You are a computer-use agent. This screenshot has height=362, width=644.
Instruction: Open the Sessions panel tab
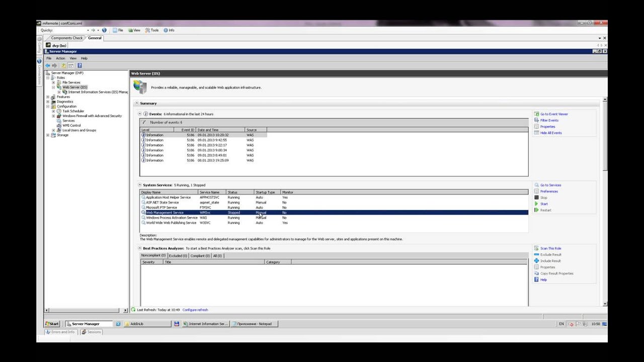click(x=91, y=332)
